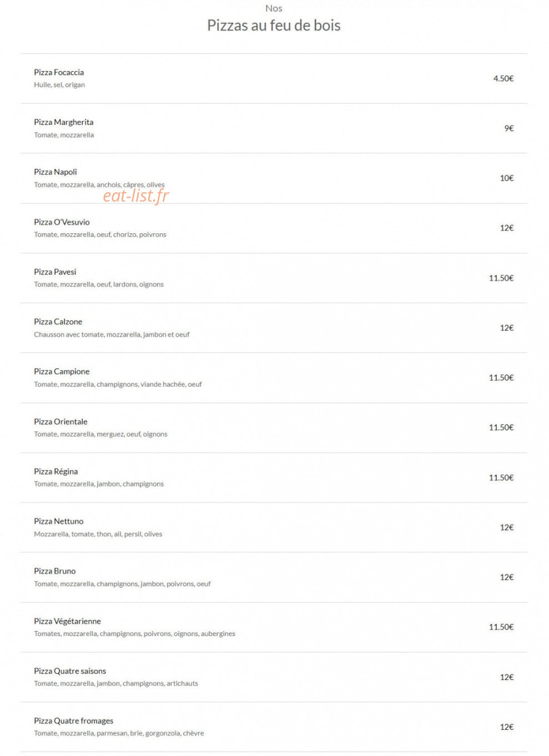
Task: Click the Pizza Régina name
Action: point(56,472)
